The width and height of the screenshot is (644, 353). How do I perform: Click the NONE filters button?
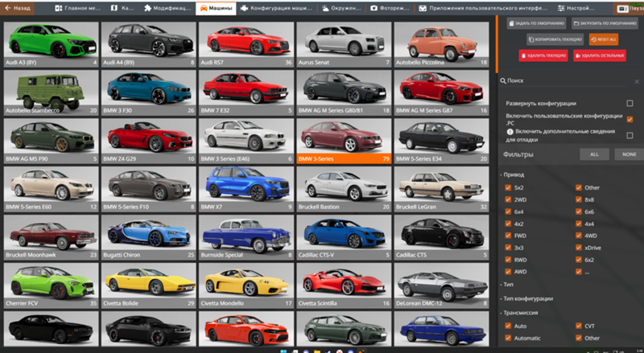(x=629, y=154)
